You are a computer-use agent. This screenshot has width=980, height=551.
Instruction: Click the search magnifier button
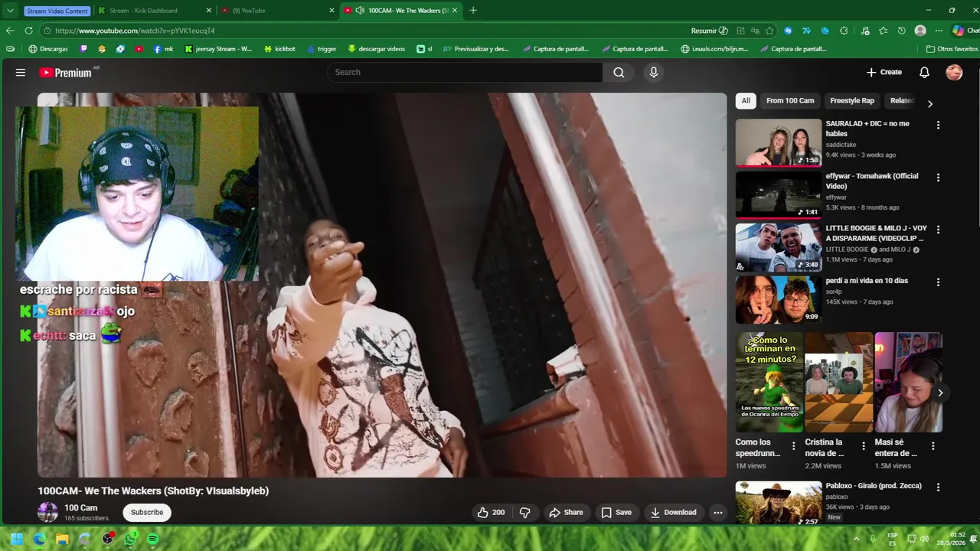pyautogui.click(x=619, y=72)
